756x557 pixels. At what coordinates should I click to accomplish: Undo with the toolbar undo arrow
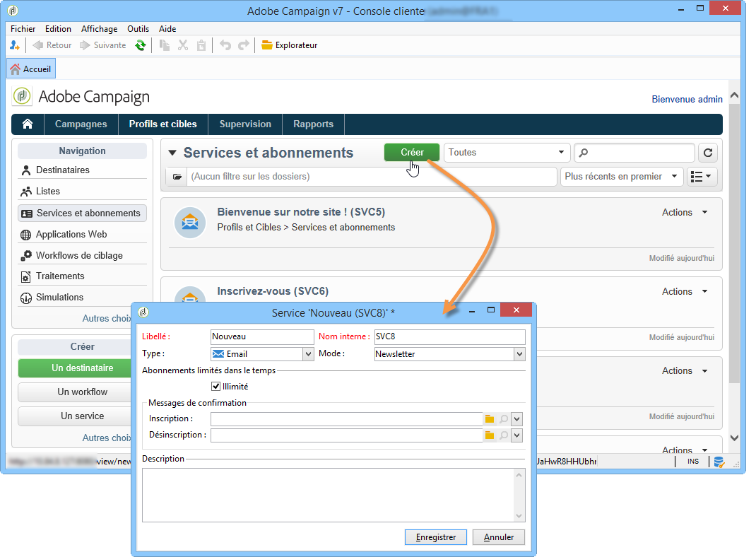pos(225,45)
